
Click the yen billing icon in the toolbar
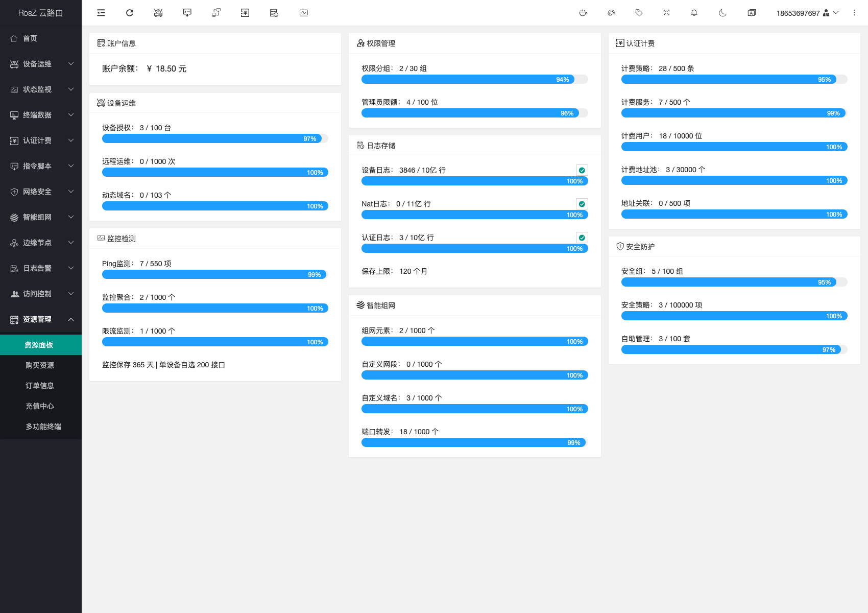245,13
